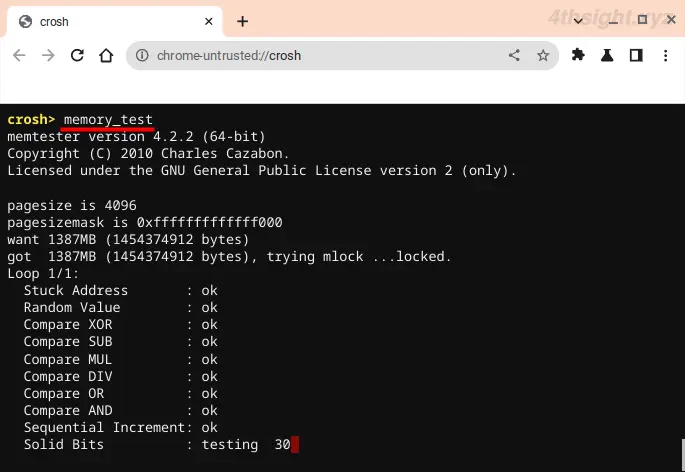The image size is (685, 472).
Task: Open the Extensions puzzle menu
Action: 578,55
